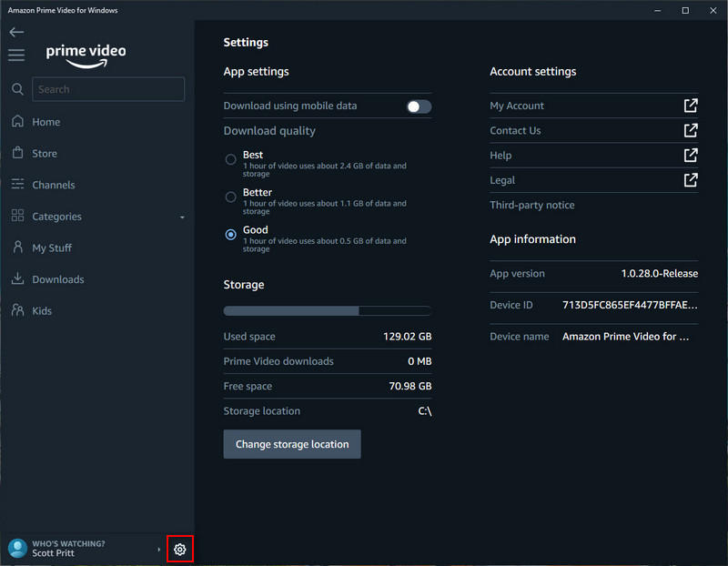The width and height of the screenshot is (728, 566).
Task: Open Legal external link icon
Action: point(691,180)
